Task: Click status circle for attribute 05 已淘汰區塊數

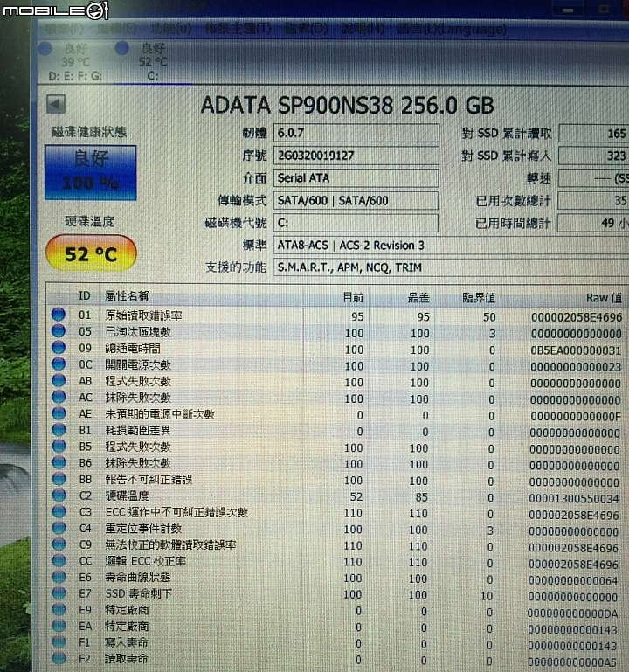Action: [59, 331]
